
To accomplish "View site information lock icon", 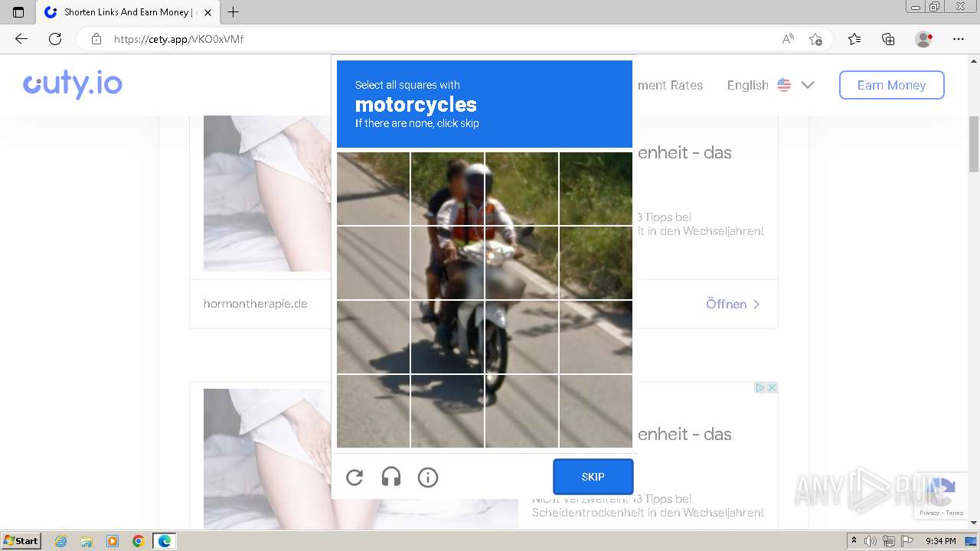I will [x=96, y=39].
